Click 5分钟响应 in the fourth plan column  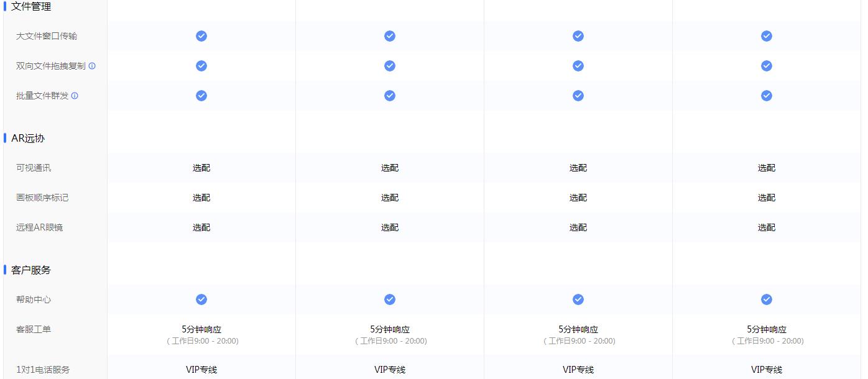click(x=767, y=329)
